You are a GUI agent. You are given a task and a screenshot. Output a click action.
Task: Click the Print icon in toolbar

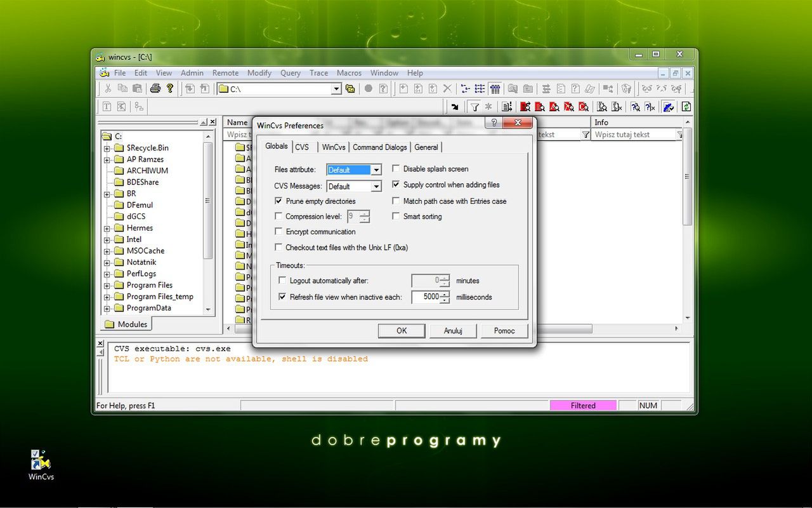155,89
